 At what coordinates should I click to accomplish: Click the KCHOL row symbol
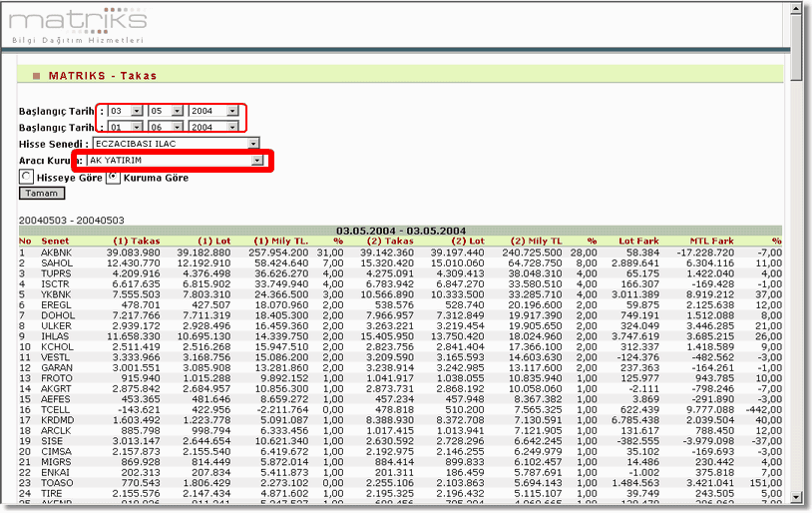(x=58, y=346)
